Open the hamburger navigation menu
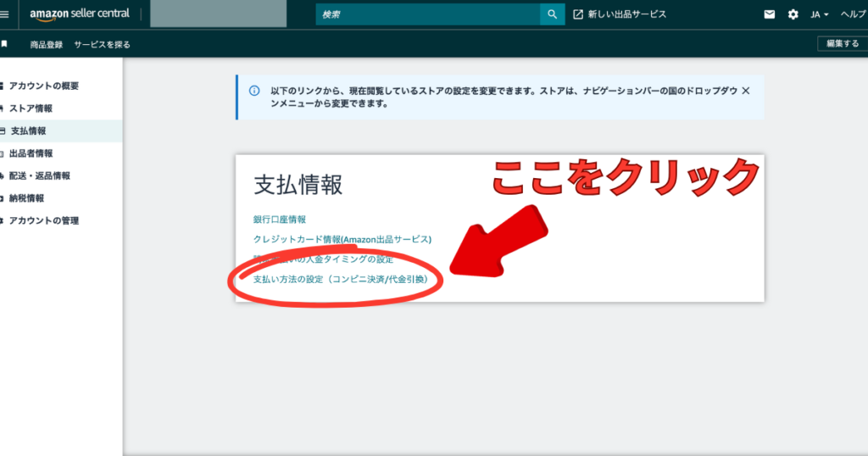The height and width of the screenshot is (456, 868). pyautogui.click(x=4, y=14)
